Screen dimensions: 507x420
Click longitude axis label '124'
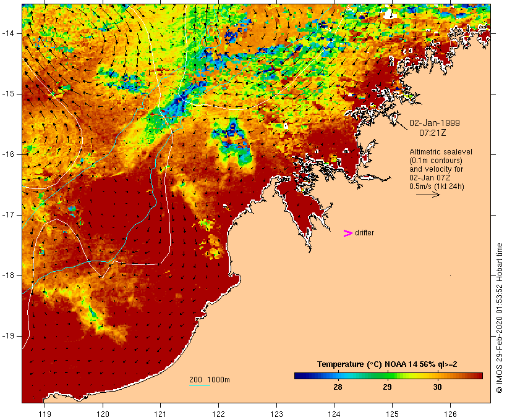point(334,414)
